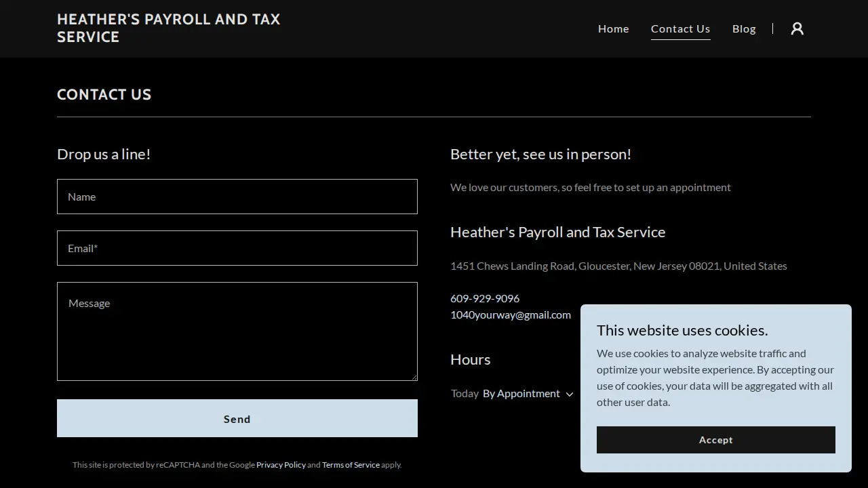
Task: Email 1040yourway@gmail.com
Action: coord(511,314)
